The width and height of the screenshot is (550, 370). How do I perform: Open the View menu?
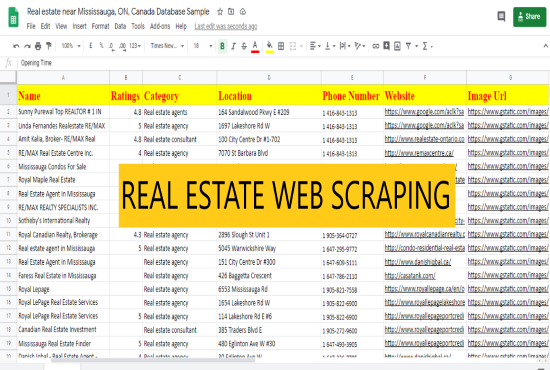click(61, 26)
